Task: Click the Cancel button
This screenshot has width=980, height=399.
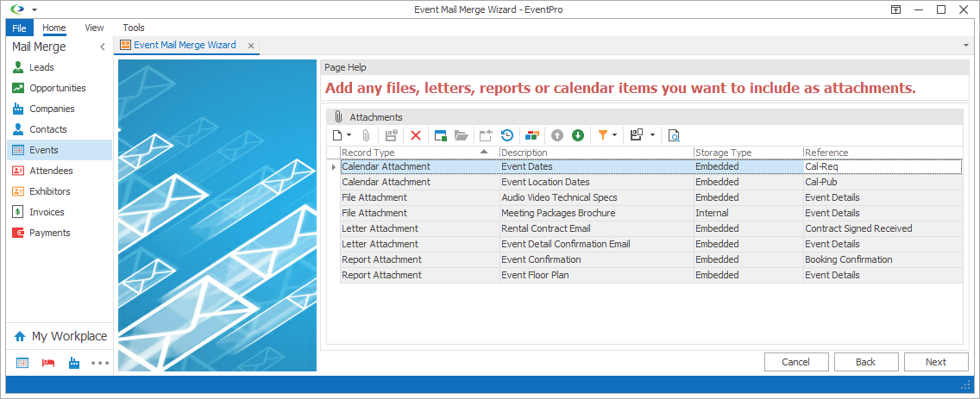Action: 796,362
